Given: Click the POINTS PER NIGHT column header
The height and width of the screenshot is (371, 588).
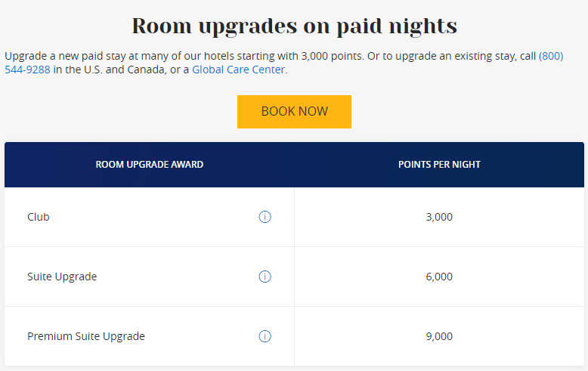Looking at the screenshot, I should pyautogui.click(x=439, y=165).
